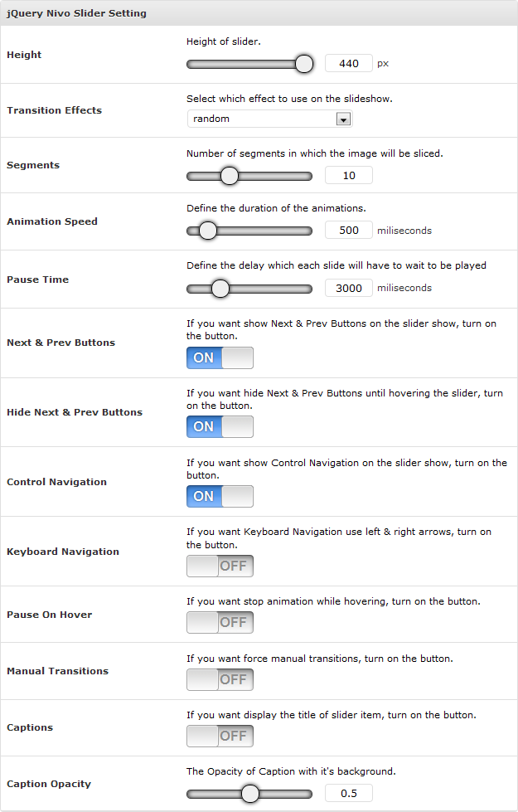Image resolution: width=518 pixels, height=812 pixels.
Task: Click the Caption Opacity slider handle
Action: pyautogui.click(x=249, y=794)
